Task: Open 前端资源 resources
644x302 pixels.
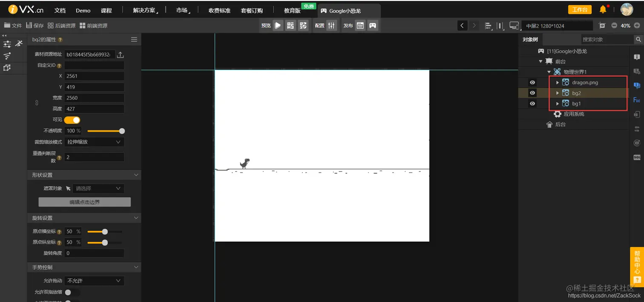Action: coord(93,26)
